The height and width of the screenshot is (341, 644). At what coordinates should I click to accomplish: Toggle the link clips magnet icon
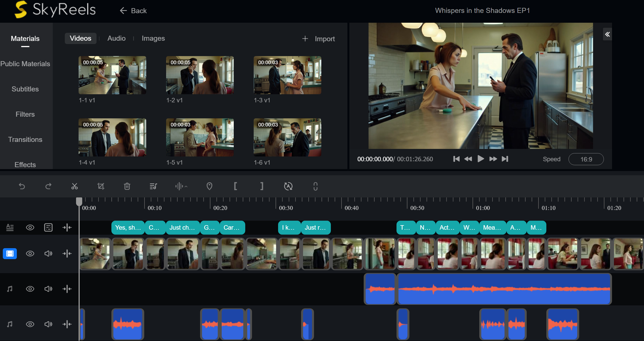click(315, 186)
